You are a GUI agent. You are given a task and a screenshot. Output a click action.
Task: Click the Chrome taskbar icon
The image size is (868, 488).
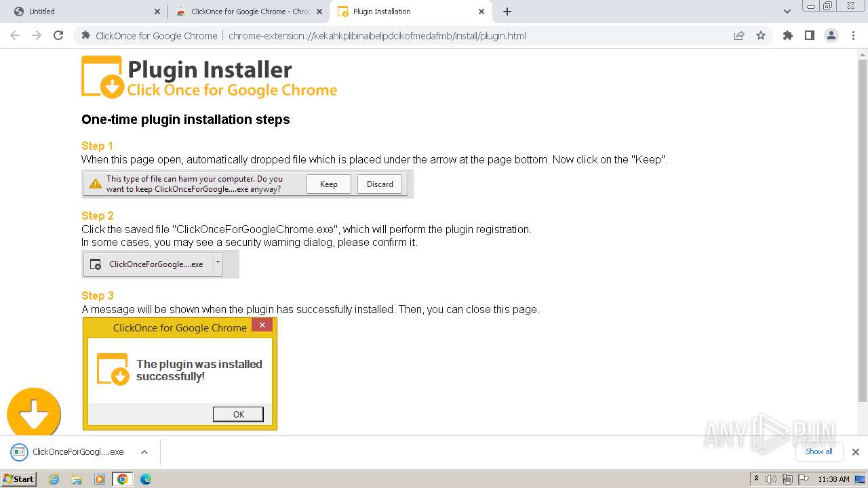pyautogui.click(x=122, y=479)
